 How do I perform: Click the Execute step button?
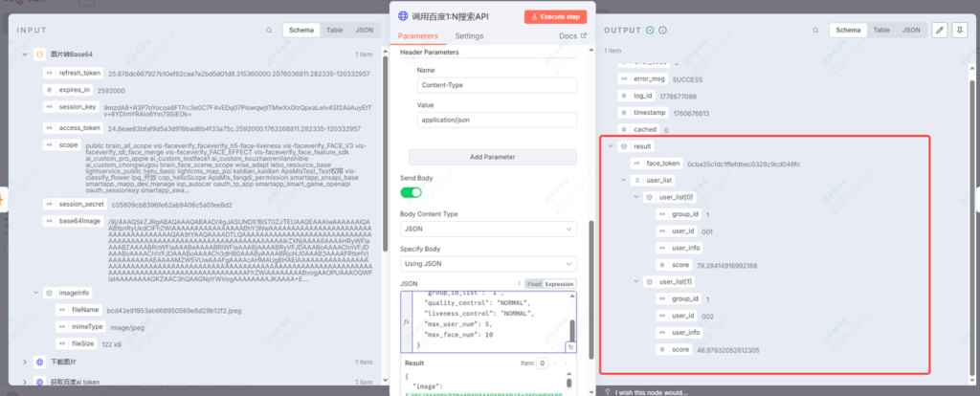click(x=555, y=16)
